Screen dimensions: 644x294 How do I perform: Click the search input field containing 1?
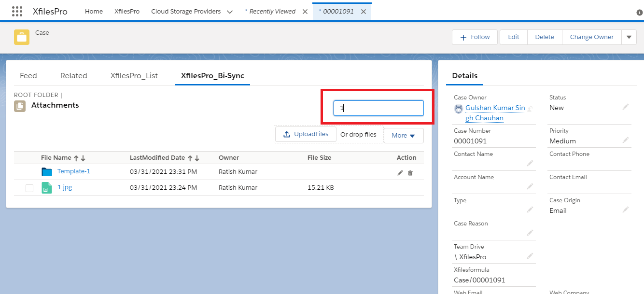tap(378, 108)
